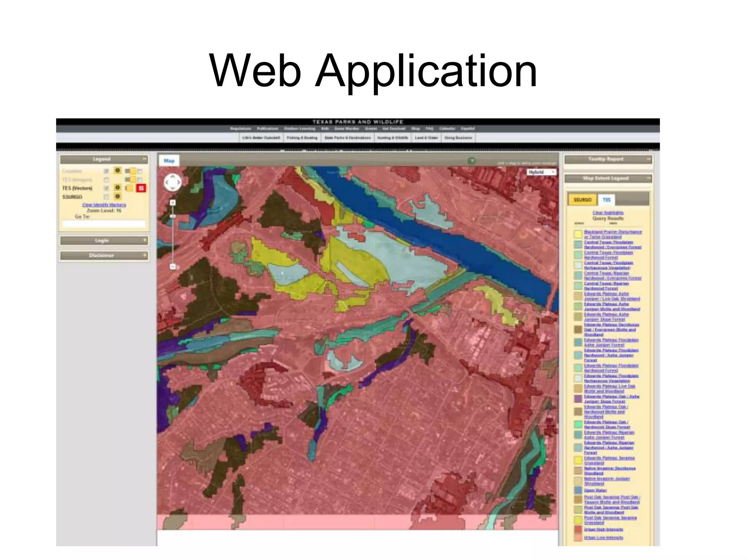Pan the map up using the pan control
747x560 pixels.
click(x=173, y=176)
